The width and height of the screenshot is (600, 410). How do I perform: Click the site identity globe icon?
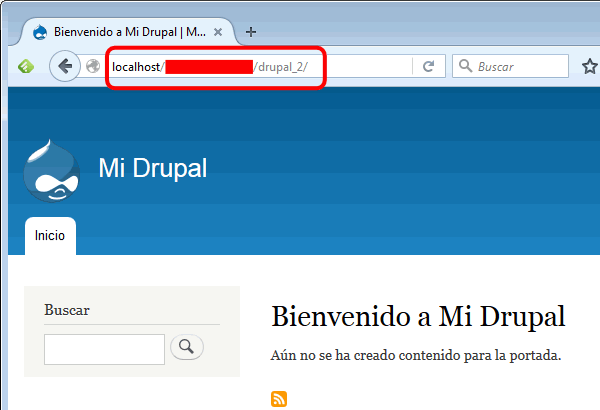click(x=93, y=66)
